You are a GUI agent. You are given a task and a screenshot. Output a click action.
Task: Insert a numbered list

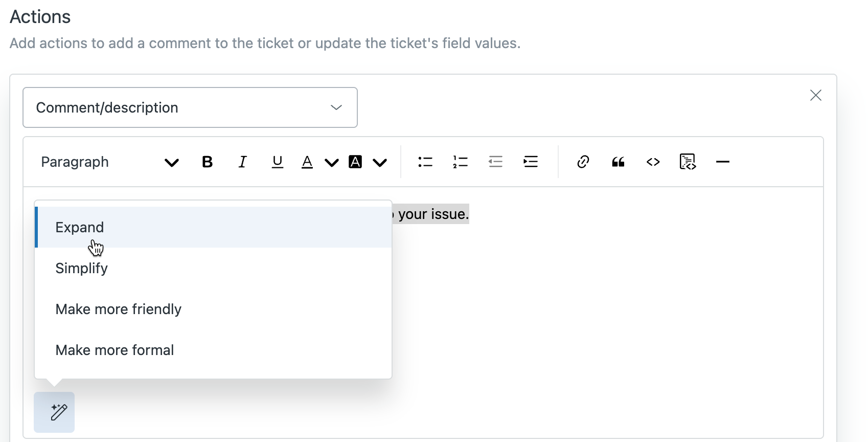click(x=460, y=162)
